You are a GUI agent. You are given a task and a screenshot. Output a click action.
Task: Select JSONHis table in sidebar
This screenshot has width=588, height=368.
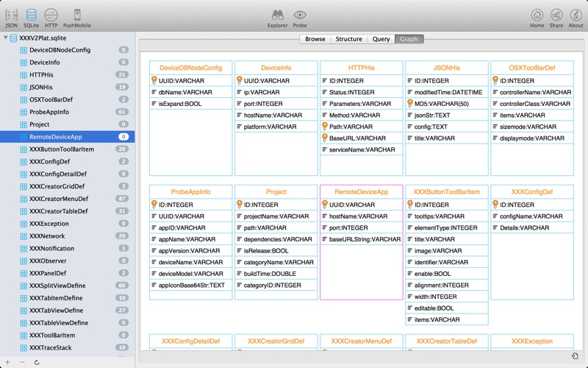[x=68, y=87]
